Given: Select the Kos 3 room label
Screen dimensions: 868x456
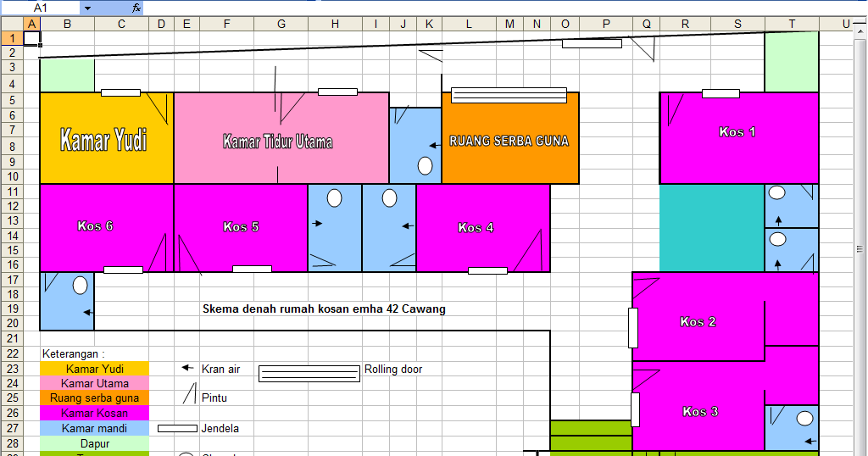Looking at the screenshot, I should 700,411.
